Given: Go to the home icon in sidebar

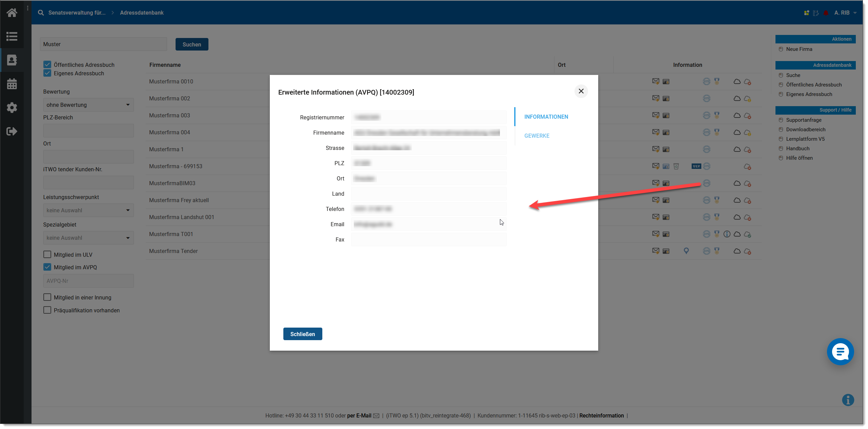Looking at the screenshot, I should point(12,13).
